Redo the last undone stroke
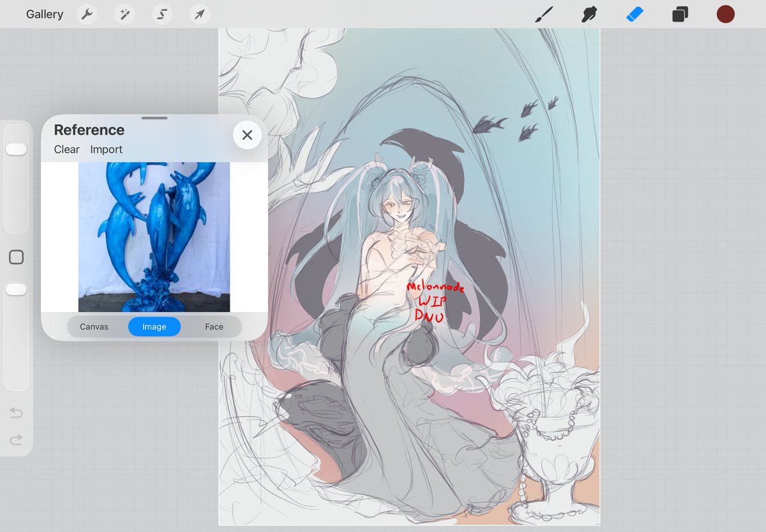 [16, 440]
